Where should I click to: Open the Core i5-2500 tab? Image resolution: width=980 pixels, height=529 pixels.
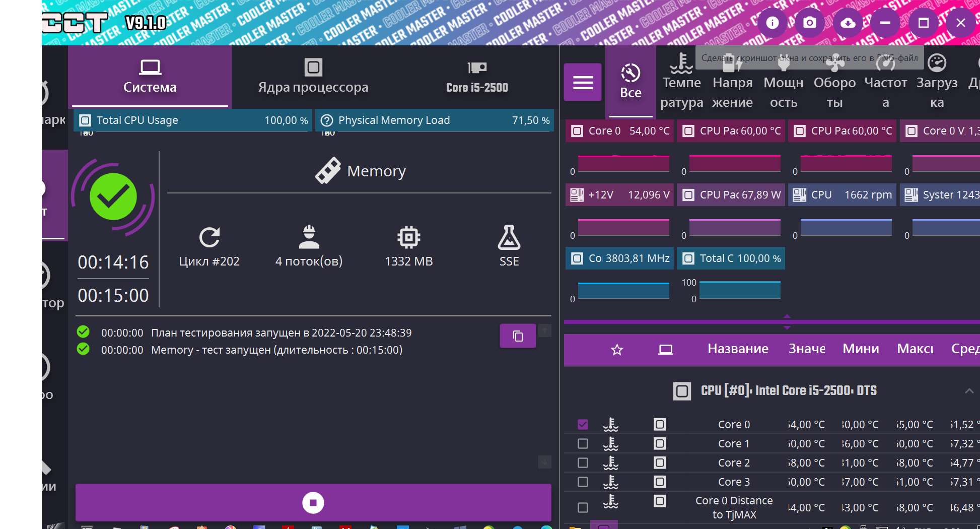pyautogui.click(x=477, y=77)
